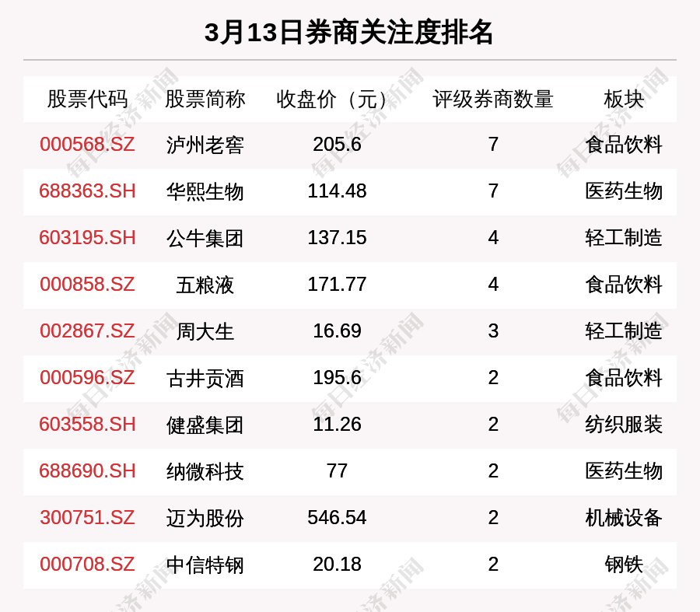The image size is (700, 612).
Task: Click closing price 546.54
Action: coord(337,518)
